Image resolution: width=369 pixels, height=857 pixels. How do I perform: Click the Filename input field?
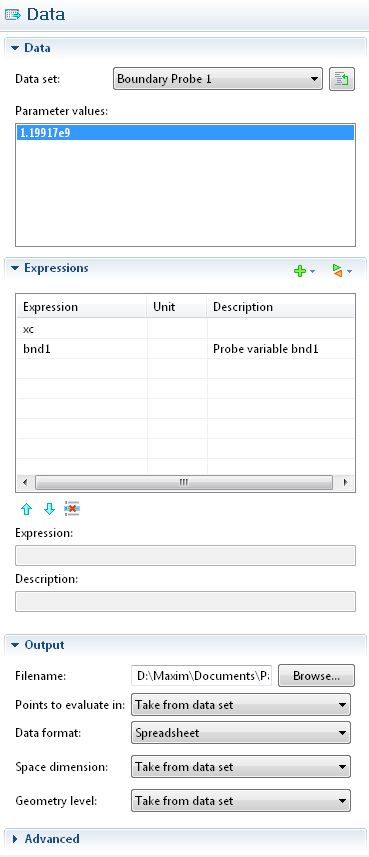coord(202,676)
